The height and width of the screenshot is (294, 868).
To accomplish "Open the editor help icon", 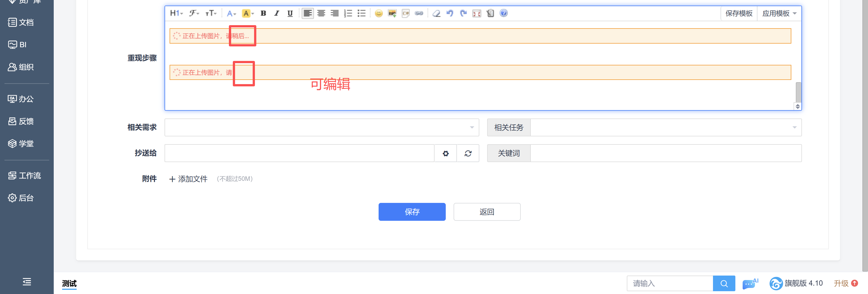I will coord(504,13).
